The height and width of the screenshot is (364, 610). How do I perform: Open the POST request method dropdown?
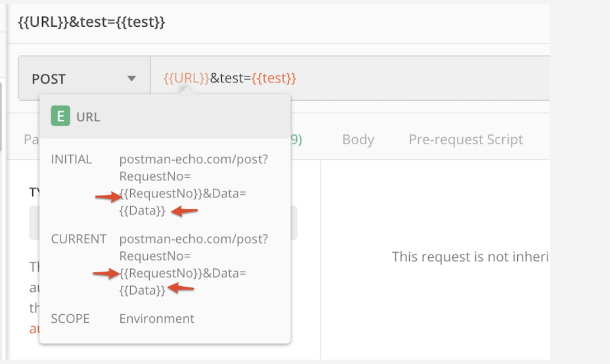pos(132,78)
